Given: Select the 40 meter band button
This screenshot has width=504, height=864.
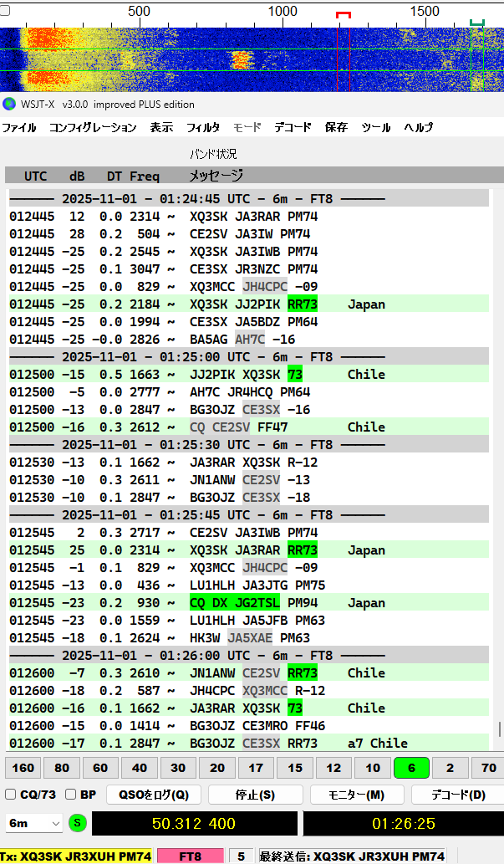Looking at the screenshot, I should pos(140,768).
